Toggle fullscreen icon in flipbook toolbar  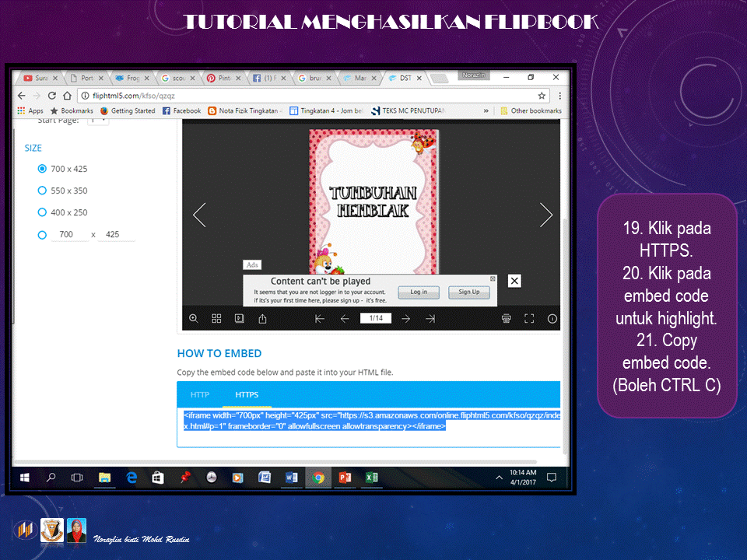pos(529,319)
